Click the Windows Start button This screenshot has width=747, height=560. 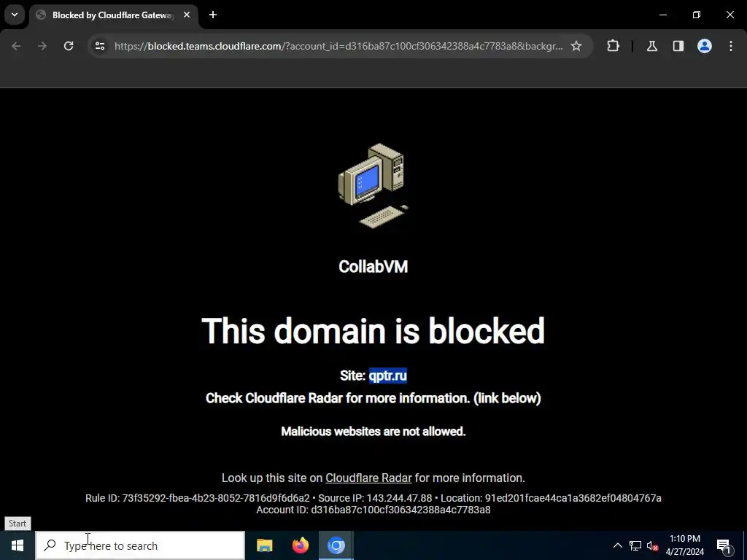[18, 545]
